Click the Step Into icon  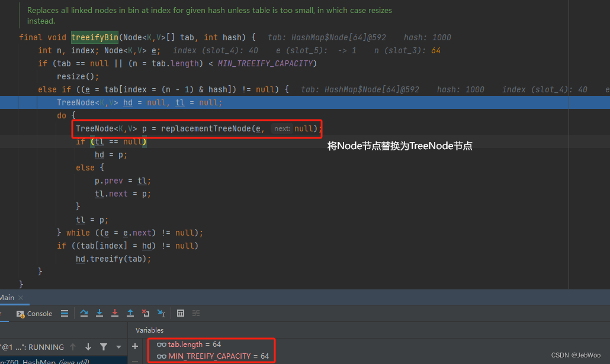[x=99, y=313]
